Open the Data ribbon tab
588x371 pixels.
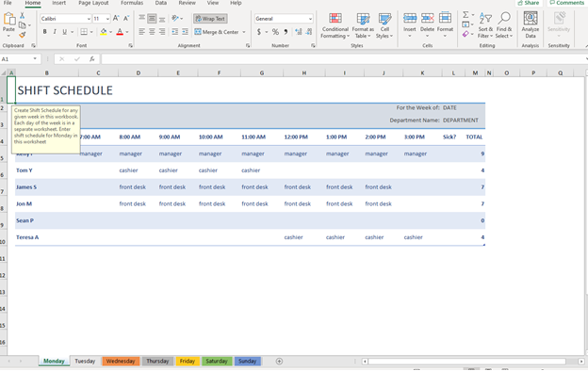point(161,3)
